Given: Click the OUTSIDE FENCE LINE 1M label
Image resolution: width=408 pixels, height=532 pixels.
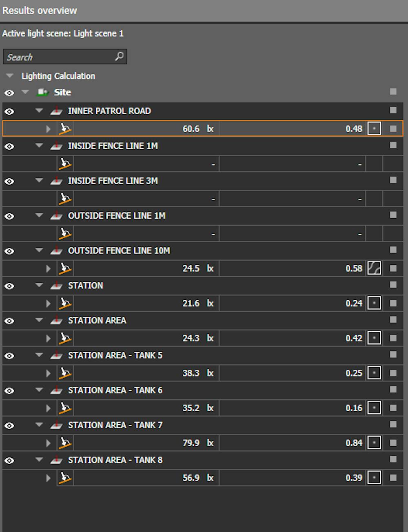Looking at the screenshot, I should pos(117,215).
